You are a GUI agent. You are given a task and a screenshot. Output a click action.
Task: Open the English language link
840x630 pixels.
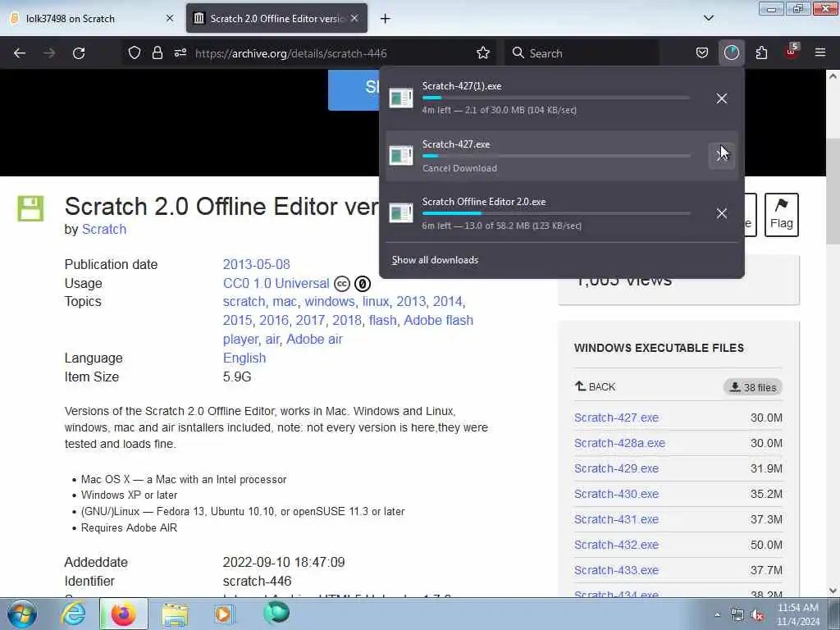(244, 358)
